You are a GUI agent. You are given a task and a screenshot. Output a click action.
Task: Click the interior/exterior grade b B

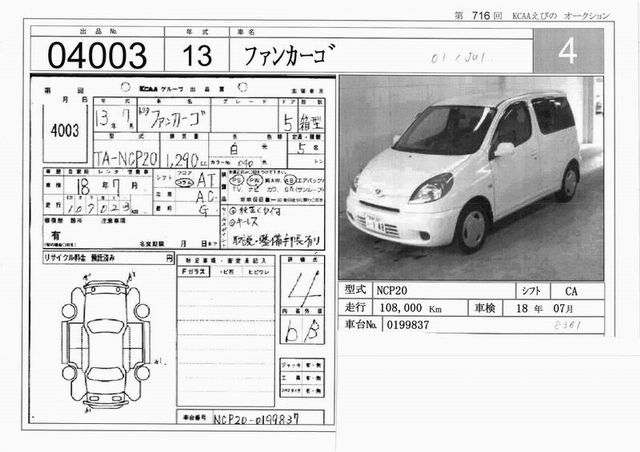[302, 331]
